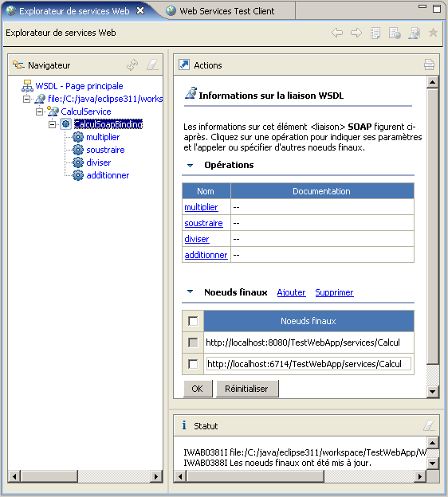Image resolution: width=448 pixels, height=497 pixels.
Task: Click the Statut horizontal scroll-right arrow
Action: pos(420,476)
